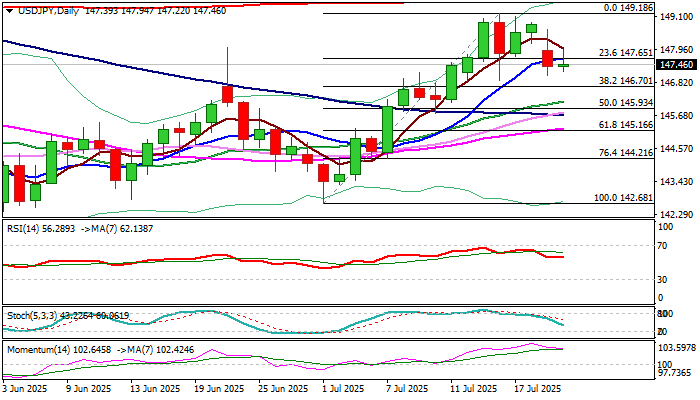
Task: Select the 11 Jul 2025 date marker
Action: pyautogui.click(x=472, y=388)
